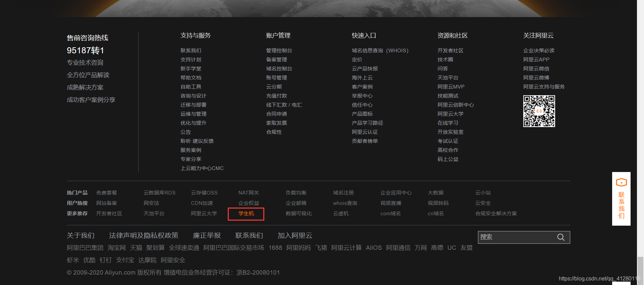Open 法律声明及隐私权政策 link

144,236
